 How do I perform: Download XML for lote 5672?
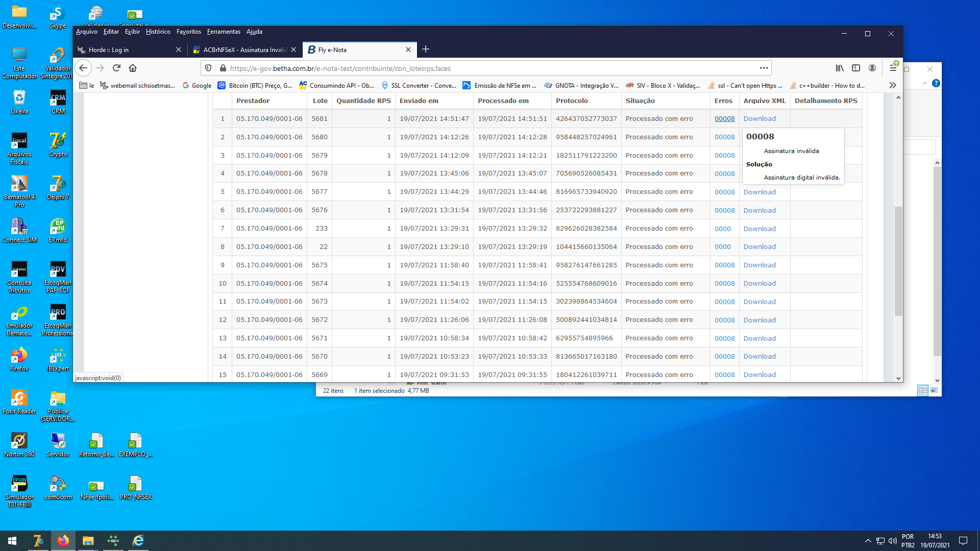click(x=759, y=320)
